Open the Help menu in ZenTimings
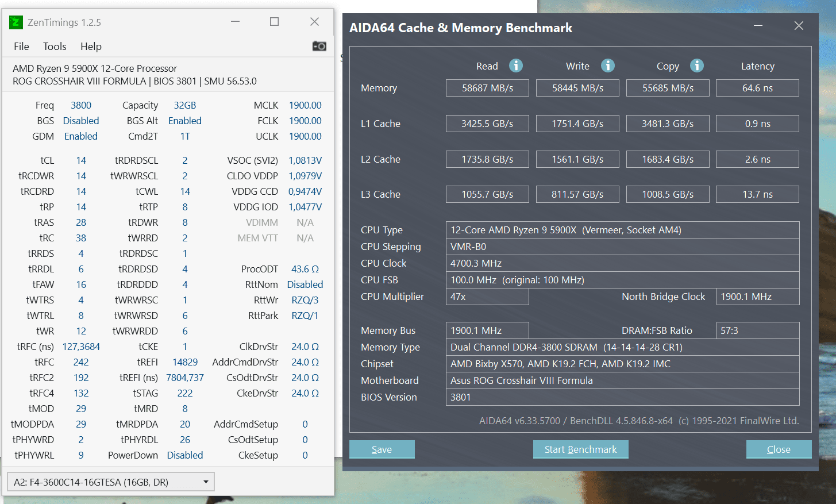Viewport: 836px width, 504px height. [x=91, y=47]
